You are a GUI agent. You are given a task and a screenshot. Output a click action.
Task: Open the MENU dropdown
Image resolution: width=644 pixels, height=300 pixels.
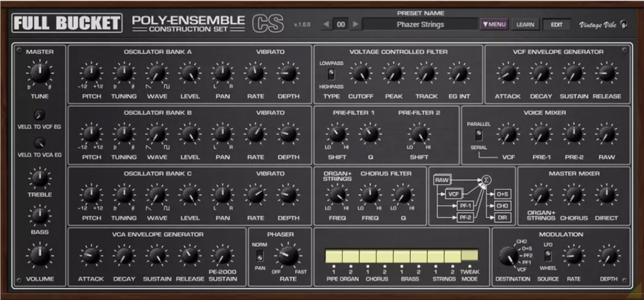(x=494, y=24)
